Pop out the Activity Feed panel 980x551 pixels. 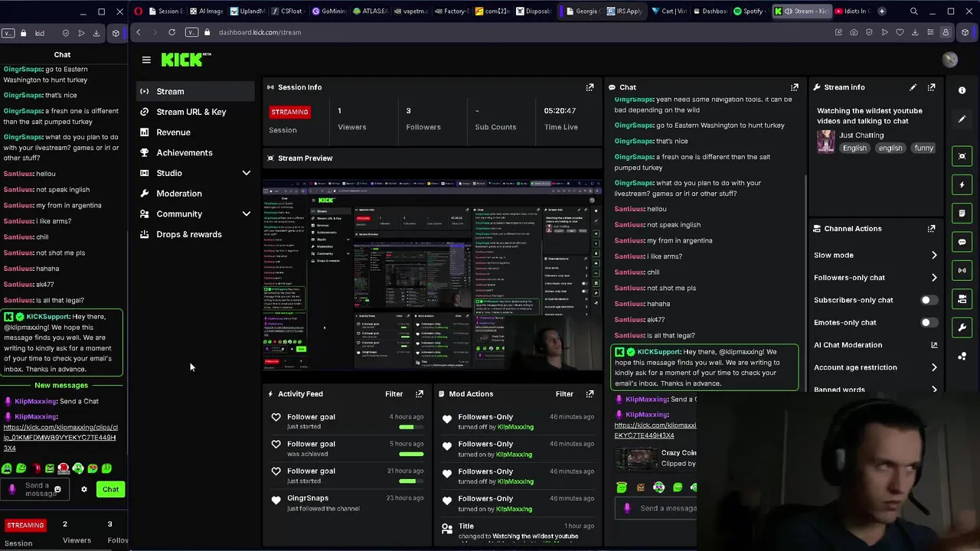(419, 394)
